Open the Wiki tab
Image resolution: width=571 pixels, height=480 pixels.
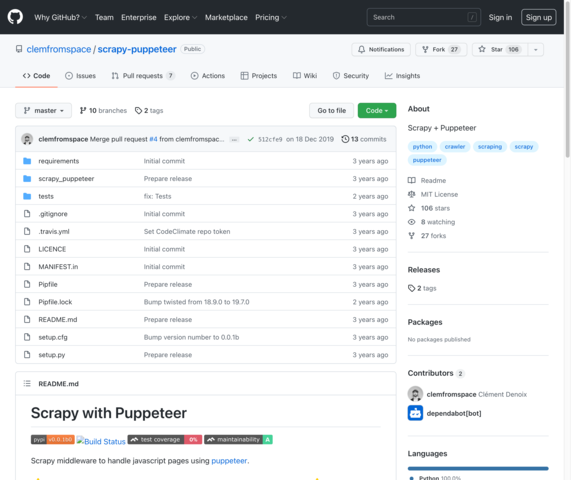click(305, 76)
